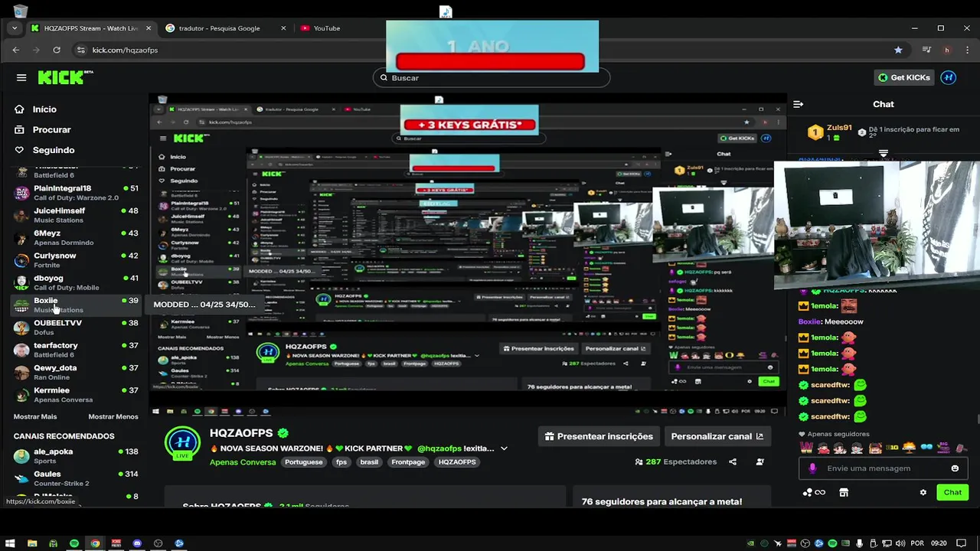Image resolution: width=980 pixels, height=551 pixels.
Task: Open the Kick hamburger sidebar menu
Action: point(21,77)
